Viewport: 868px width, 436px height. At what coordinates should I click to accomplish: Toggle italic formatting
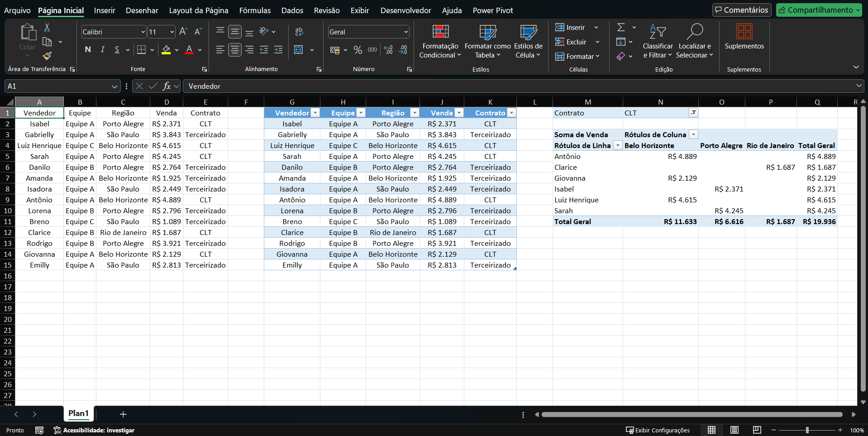click(102, 50)
